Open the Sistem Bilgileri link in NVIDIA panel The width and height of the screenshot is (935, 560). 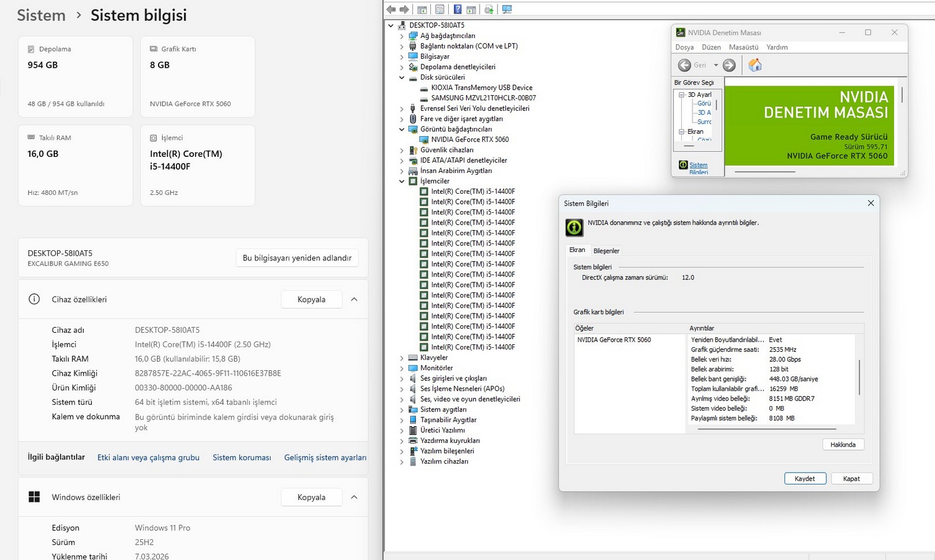click(x=698, y=169)
